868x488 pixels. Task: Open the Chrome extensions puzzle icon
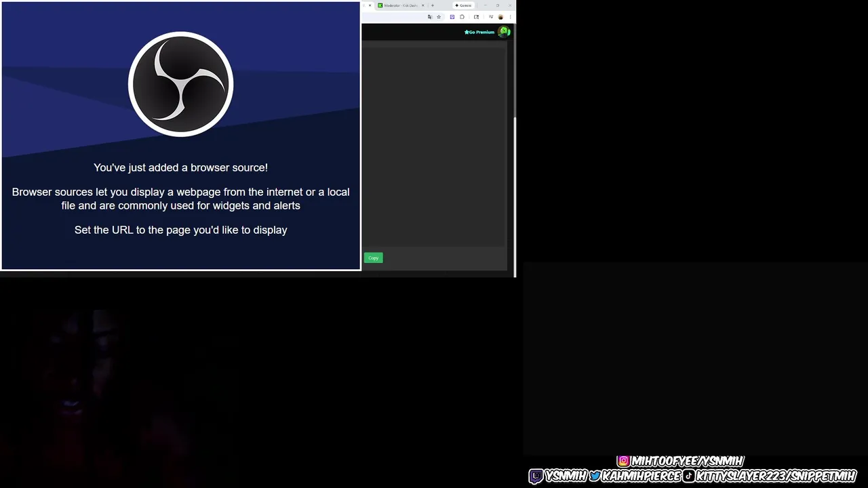462,17
